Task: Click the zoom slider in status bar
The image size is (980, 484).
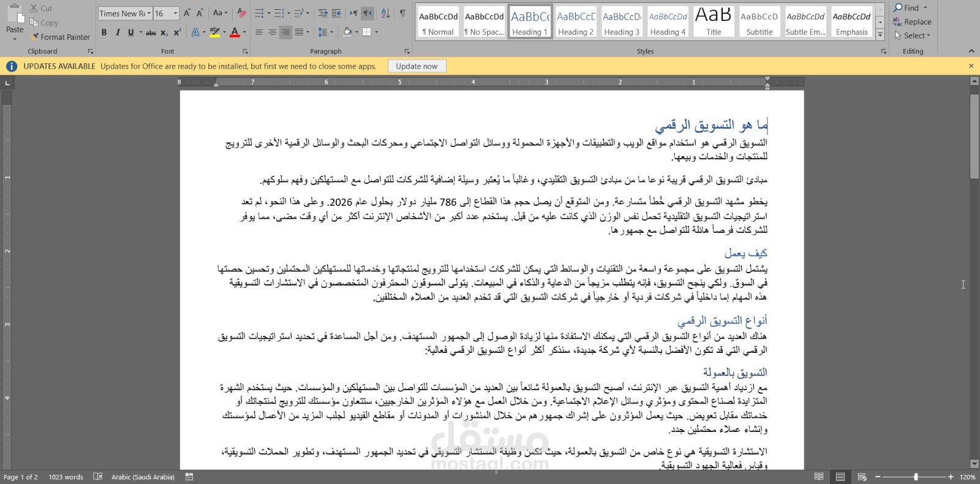Action: 916,477
